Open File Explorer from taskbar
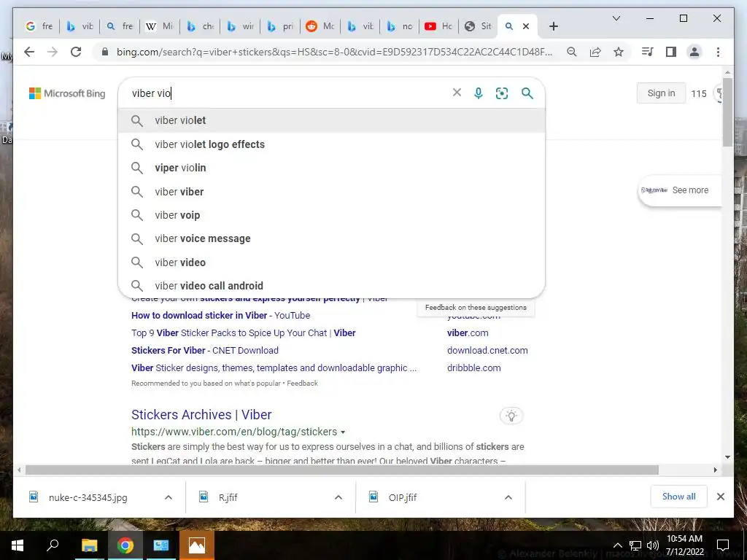This screenshot has width=747, height=560. point(89,545)
